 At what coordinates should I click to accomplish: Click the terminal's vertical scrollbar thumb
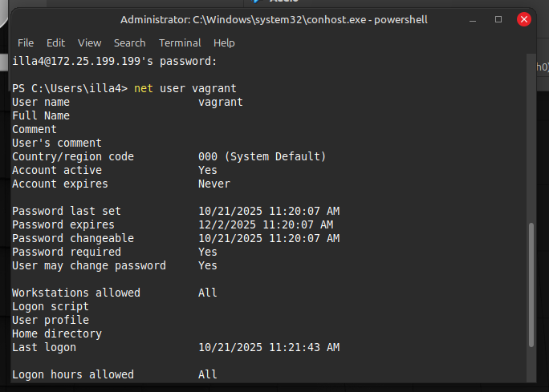pos(531,285)
